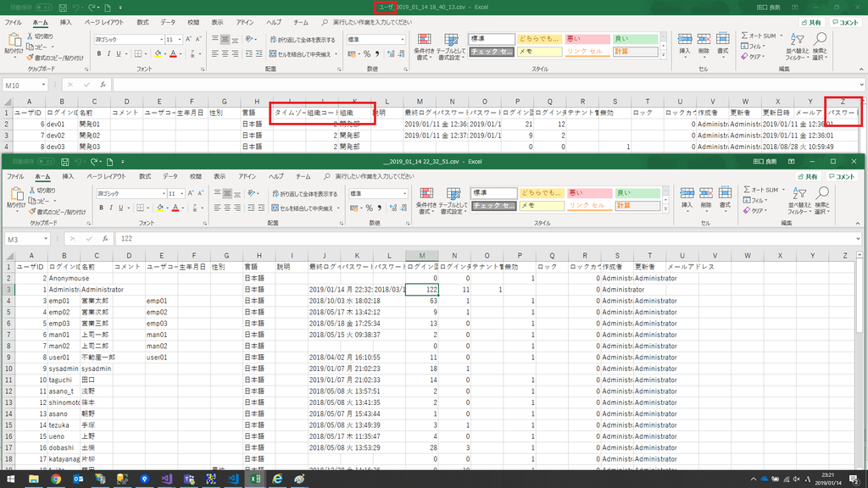Toggle Wrap Text (折り返して全体を表示する) in the front window
Viewport: 868px width, 488px height.
[304, 194]
